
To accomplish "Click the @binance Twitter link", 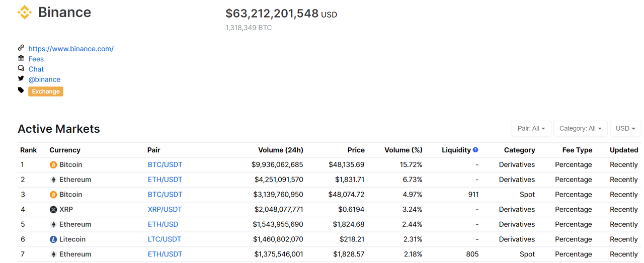I will [x=44, y=79].
